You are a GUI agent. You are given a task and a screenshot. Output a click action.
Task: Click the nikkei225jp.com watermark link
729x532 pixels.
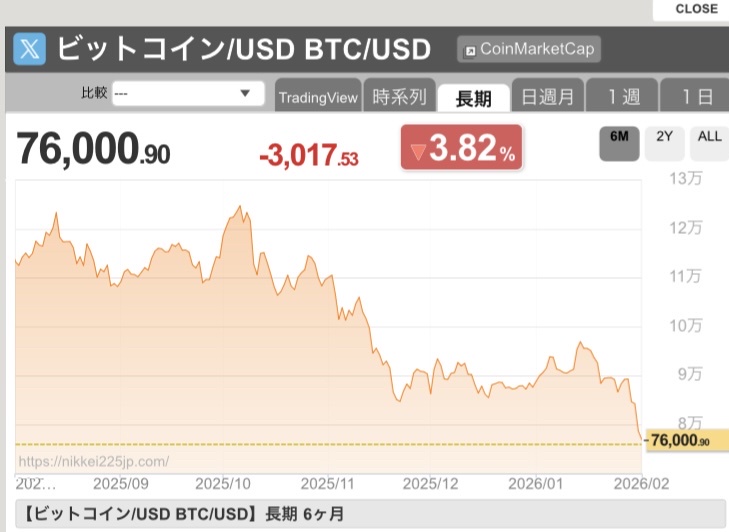pyautogui.click(x=93, y=461)
